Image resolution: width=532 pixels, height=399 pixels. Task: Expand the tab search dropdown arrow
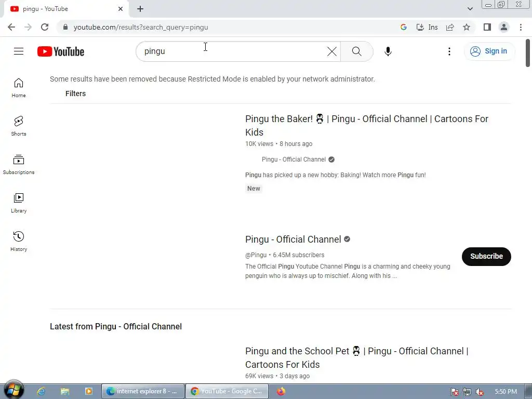pos(470,9)
